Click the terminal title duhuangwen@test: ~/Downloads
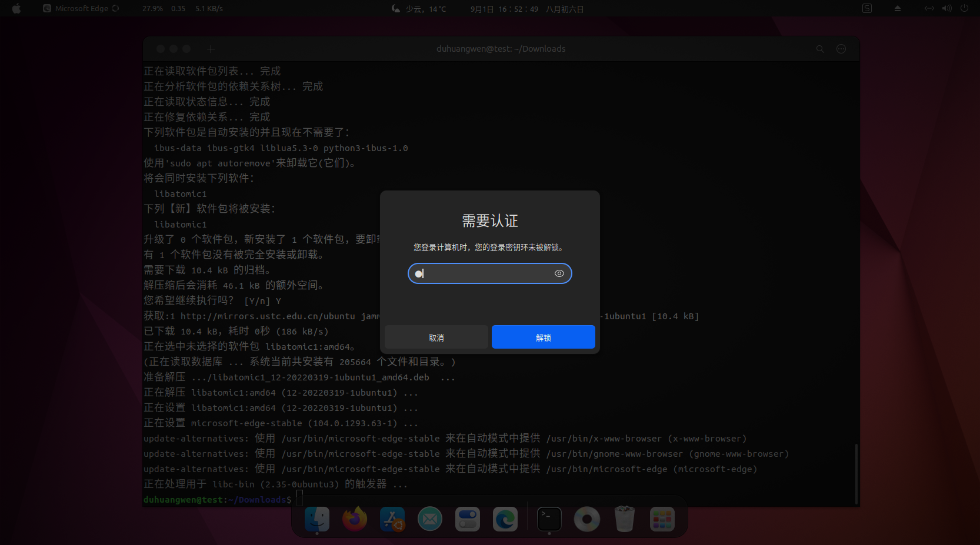980x545 pixels. pyautogui.click(x=501, y=49)
